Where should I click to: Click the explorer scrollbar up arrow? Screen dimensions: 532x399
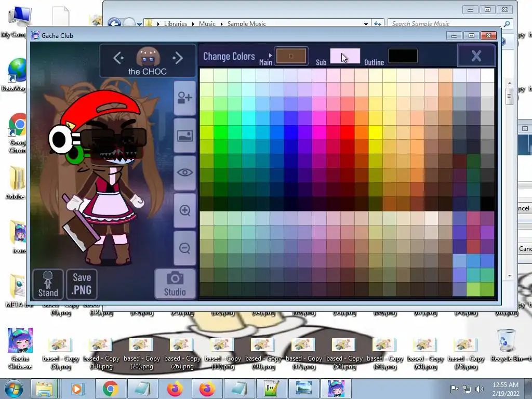click(x=509, y=83)
